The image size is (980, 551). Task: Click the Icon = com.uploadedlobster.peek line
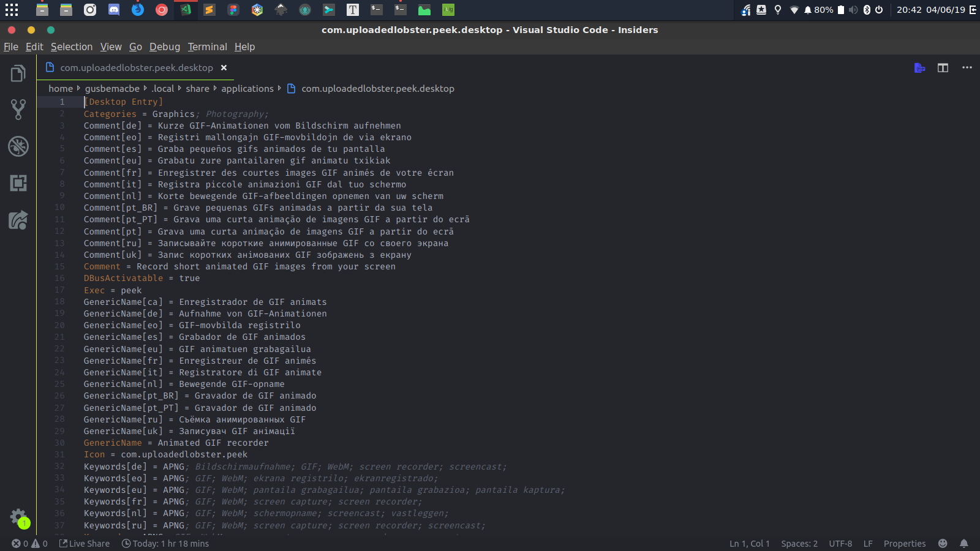tap(165, 454)
